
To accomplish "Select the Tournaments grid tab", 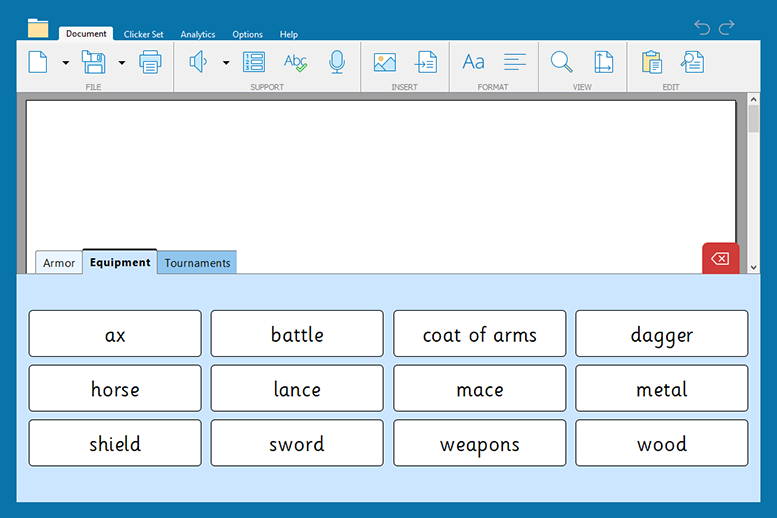I will (x=197, y=263).
